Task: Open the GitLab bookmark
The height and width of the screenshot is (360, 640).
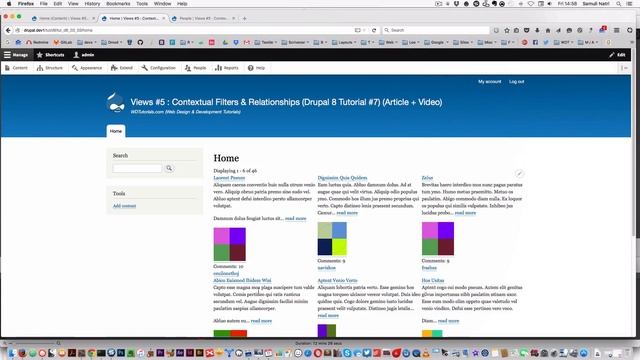Action: pos(63,42)
